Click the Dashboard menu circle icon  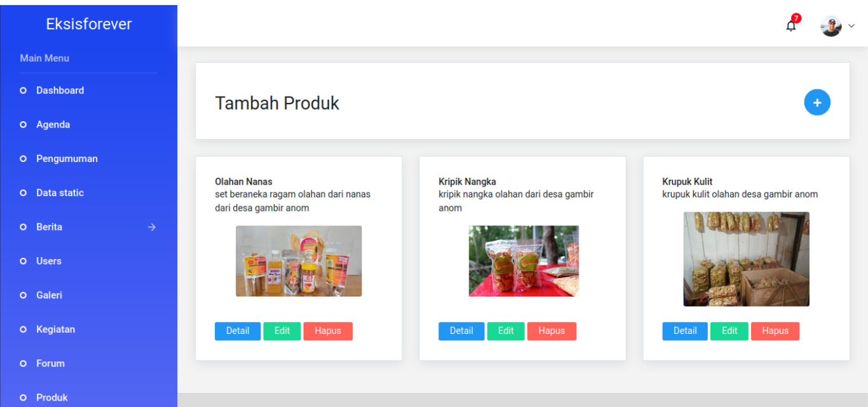coord(24,91)
